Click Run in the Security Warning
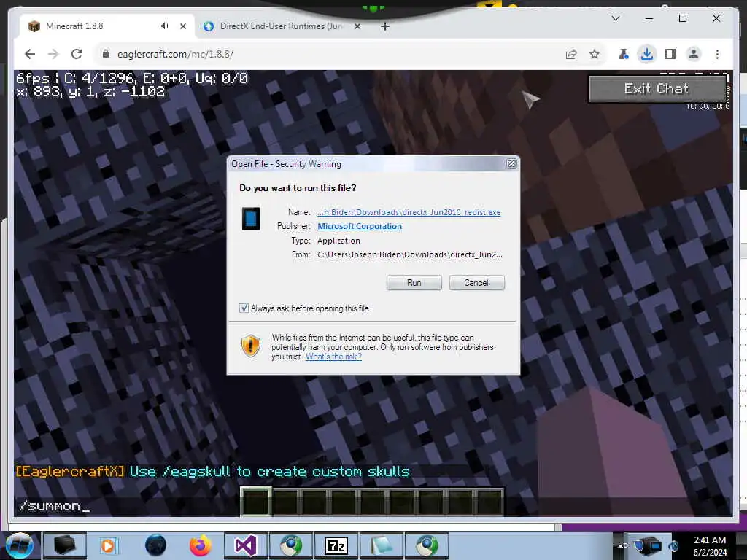Viewport: 747px width, 560px height. [414, 283]
